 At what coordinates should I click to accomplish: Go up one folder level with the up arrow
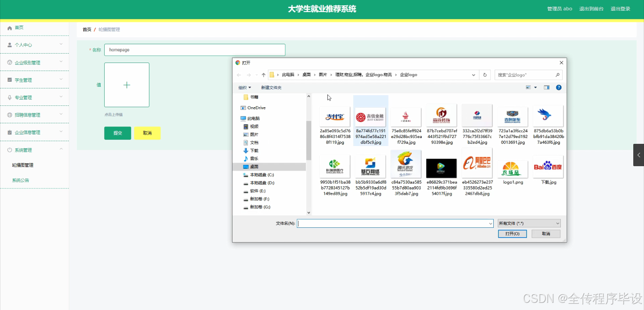tap(263, 75)
